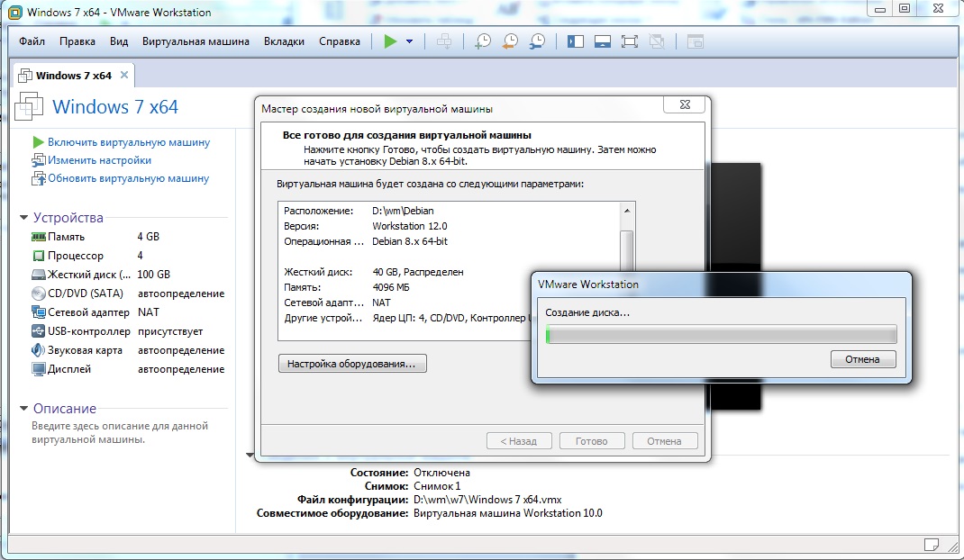
Task: Open the Справка menu
Action: coord(340,41)
